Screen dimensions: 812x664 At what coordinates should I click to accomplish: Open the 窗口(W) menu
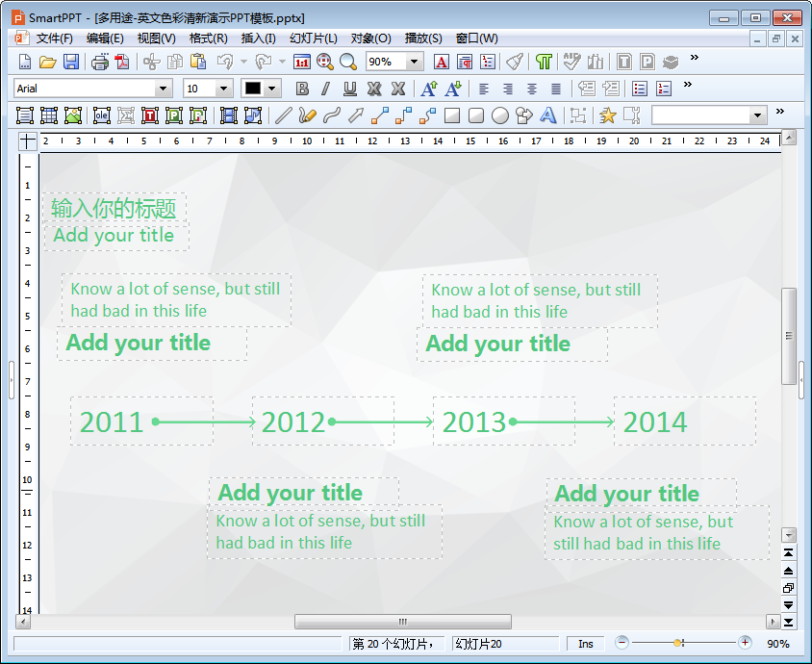pyautogui.click(x=476, y=38)
